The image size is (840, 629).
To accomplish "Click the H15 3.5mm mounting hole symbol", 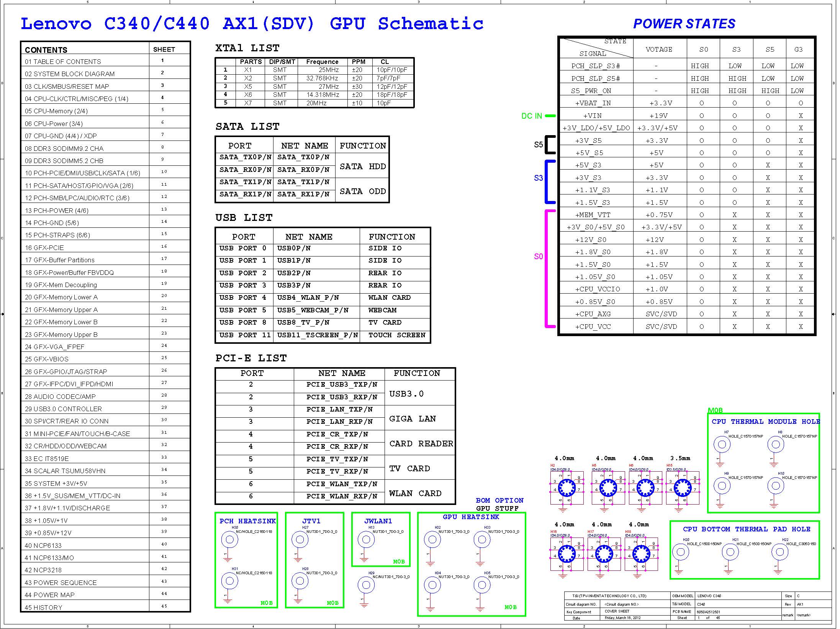I will click(683, 488).
